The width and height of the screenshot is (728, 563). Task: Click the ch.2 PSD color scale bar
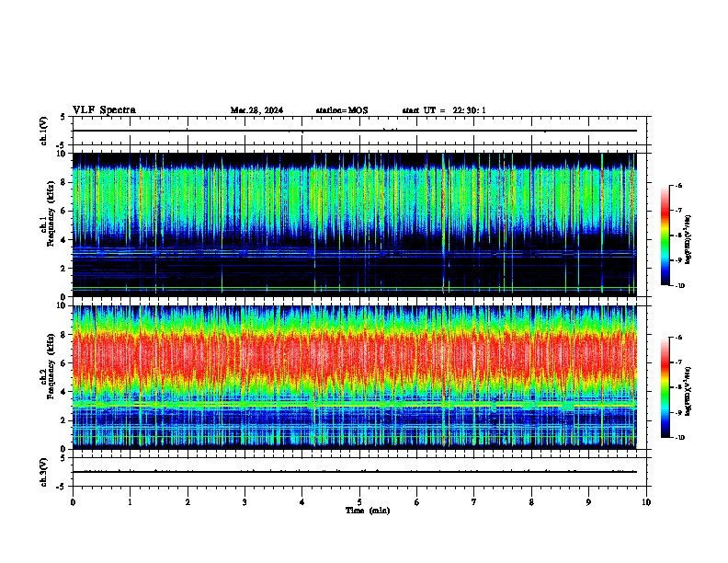(665, 388)
